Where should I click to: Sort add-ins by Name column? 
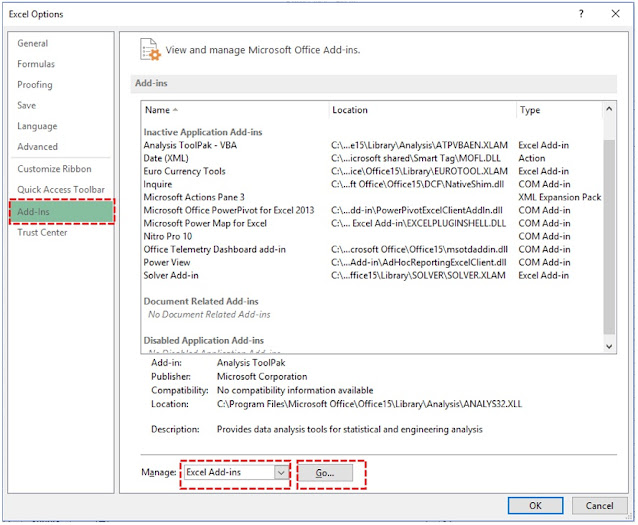pyautogui.click(x=235, y=110)
